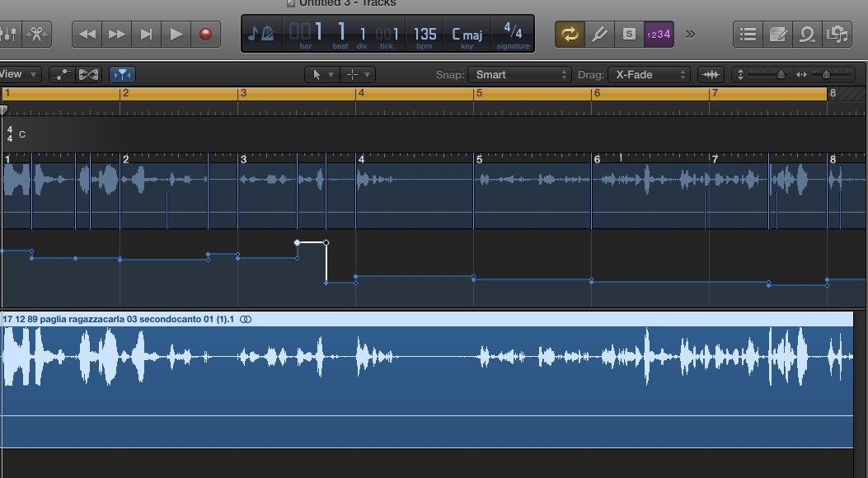868x478 pixels.
Task: Toggle the Solo (S) button
Action: (629, 34)
